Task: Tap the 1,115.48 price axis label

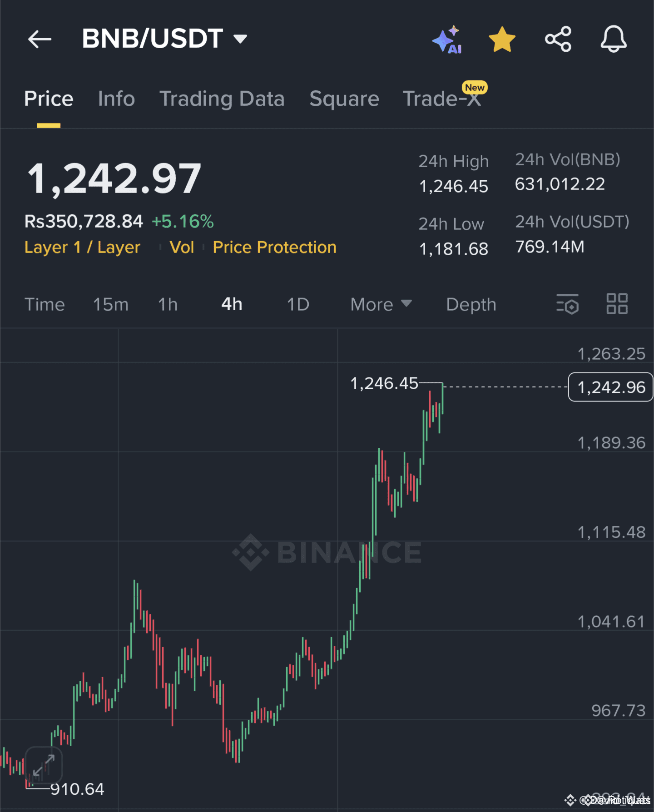Action: coord(611,532)
